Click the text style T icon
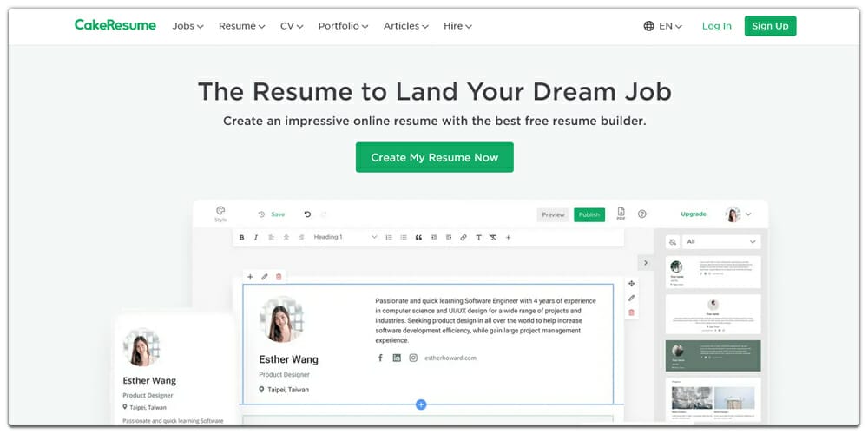 [x=478, y=238]
